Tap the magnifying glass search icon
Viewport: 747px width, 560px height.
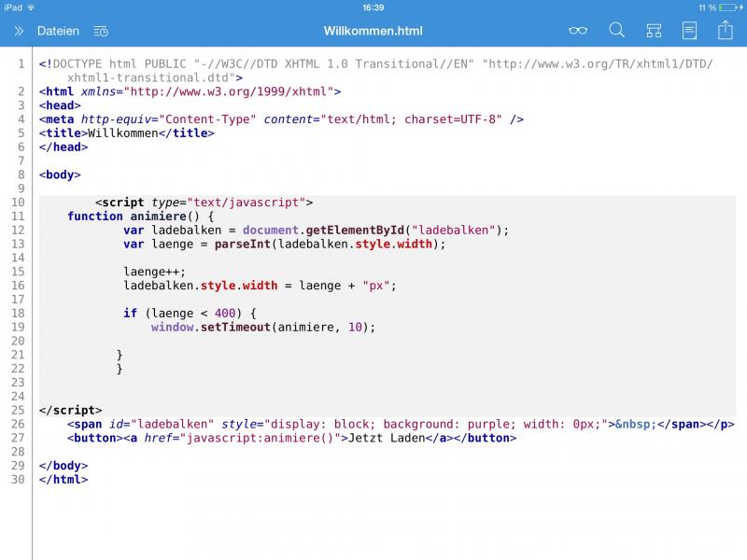pyautogui.click(x=616, y=31)
